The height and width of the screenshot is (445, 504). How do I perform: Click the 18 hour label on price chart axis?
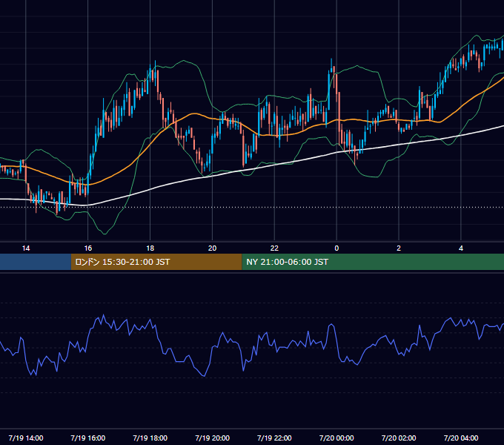(x=150, y=248)
